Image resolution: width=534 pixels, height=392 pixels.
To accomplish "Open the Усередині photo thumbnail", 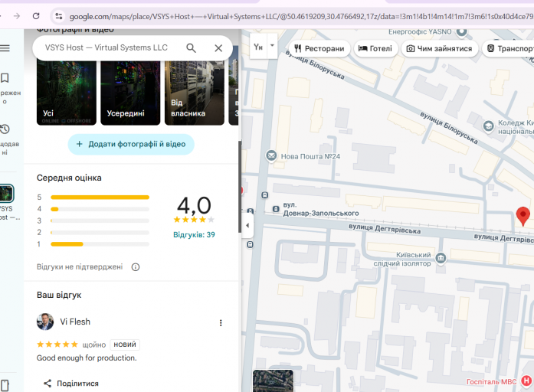I will point(130,93).
